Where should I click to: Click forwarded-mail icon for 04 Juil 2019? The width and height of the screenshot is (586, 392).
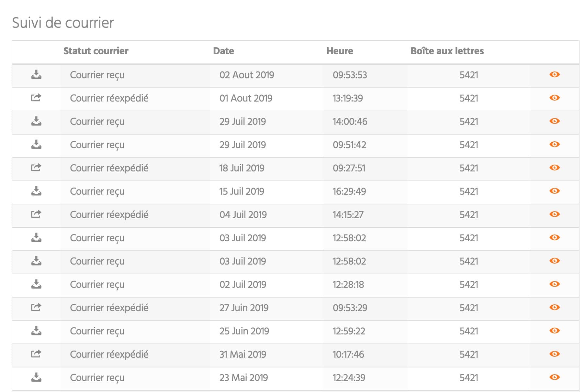pyautogui.click(x=36, y=214)
